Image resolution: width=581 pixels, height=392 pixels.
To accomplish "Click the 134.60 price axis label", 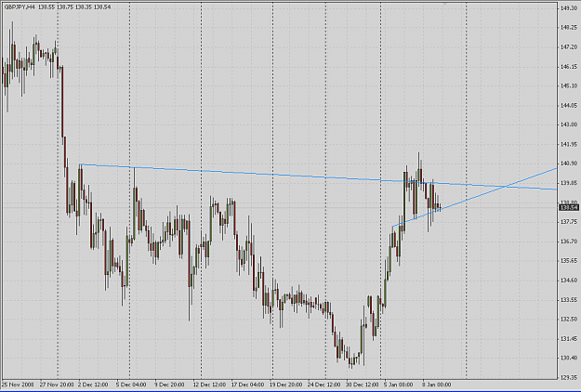I will click(x=569, y=281).
